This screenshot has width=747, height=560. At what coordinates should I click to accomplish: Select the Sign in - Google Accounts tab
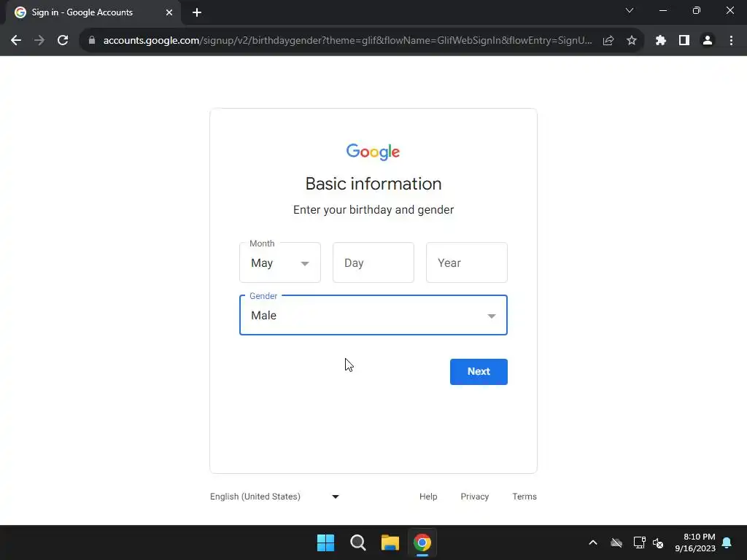coord(93,12)
